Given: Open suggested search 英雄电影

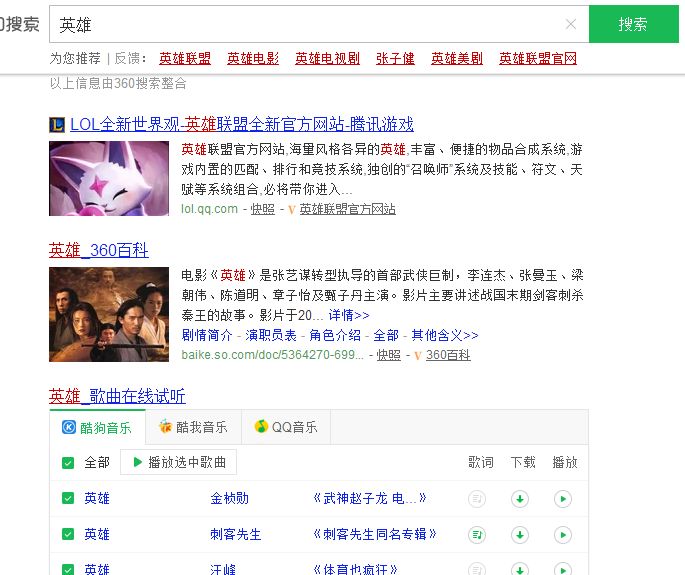Looking at the screenshot, I should [x=253, y=58].
